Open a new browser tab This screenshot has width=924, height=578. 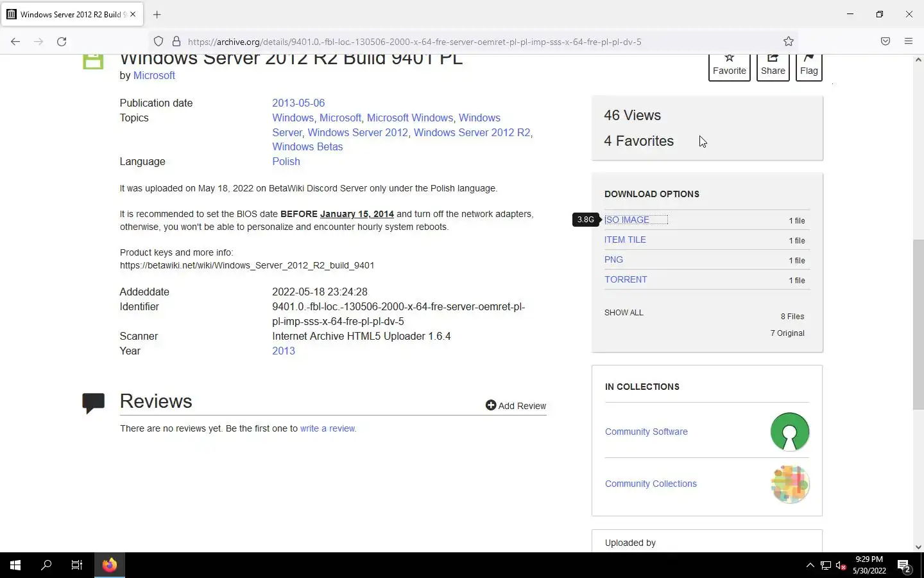point(157,14)
